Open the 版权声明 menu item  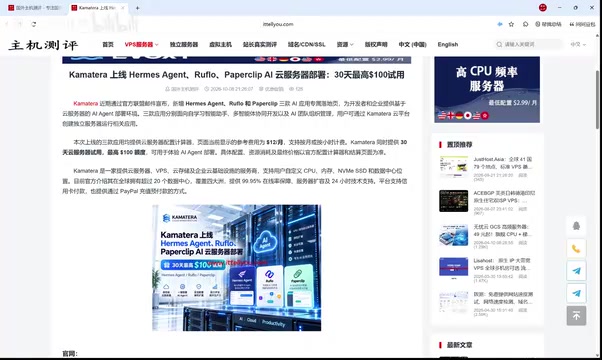tap(376, 45)
